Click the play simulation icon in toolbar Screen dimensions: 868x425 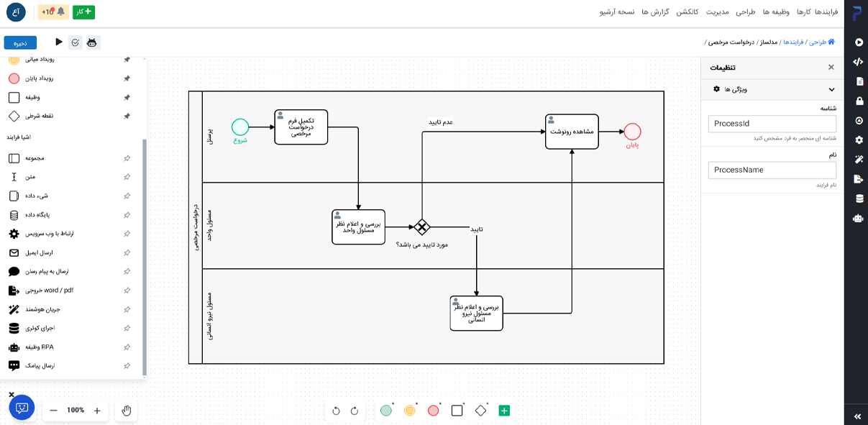pyautogui.click(x=59, y=42)
